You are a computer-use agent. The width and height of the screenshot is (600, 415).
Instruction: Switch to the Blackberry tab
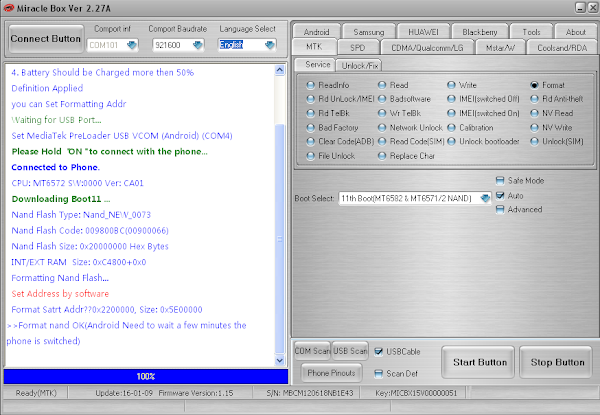pyautogui.click(x=480, y=32)
